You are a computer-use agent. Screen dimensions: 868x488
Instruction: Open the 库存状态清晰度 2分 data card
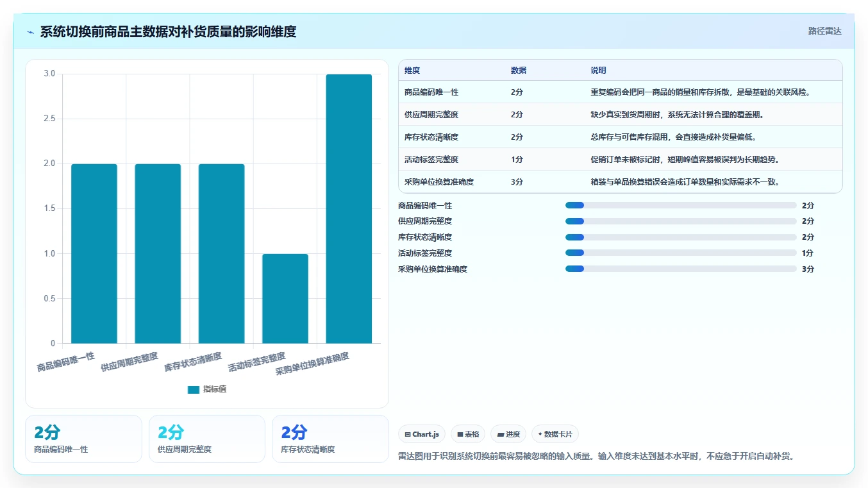(x=330, y=439)
